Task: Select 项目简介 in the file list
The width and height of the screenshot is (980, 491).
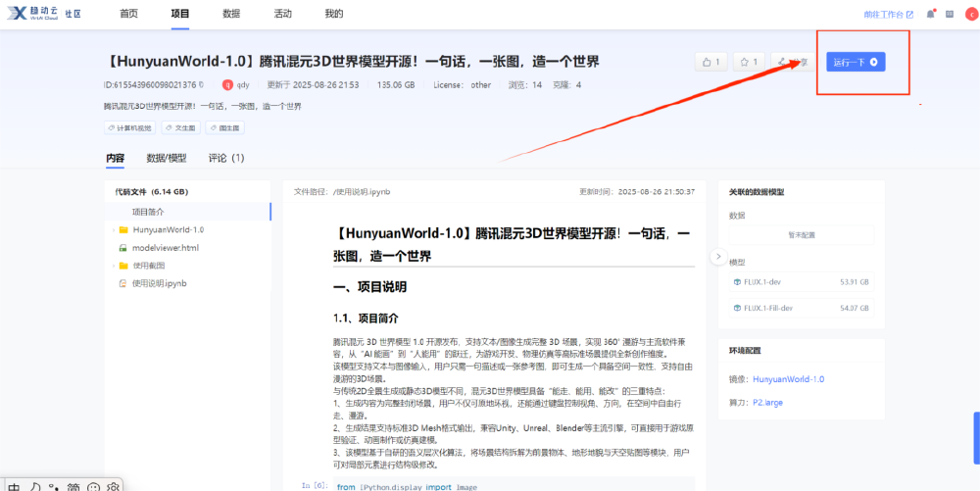Action: [x=187, y=212]
